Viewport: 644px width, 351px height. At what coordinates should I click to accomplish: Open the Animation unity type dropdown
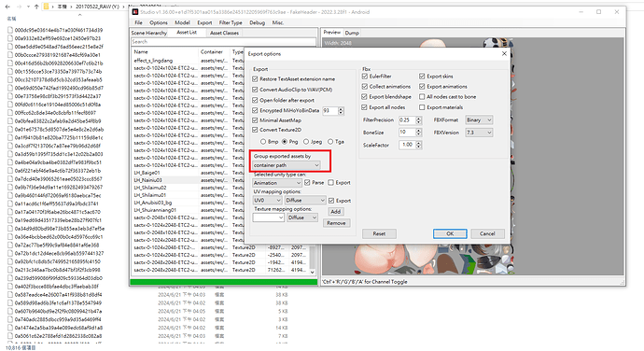coord(277,182)
